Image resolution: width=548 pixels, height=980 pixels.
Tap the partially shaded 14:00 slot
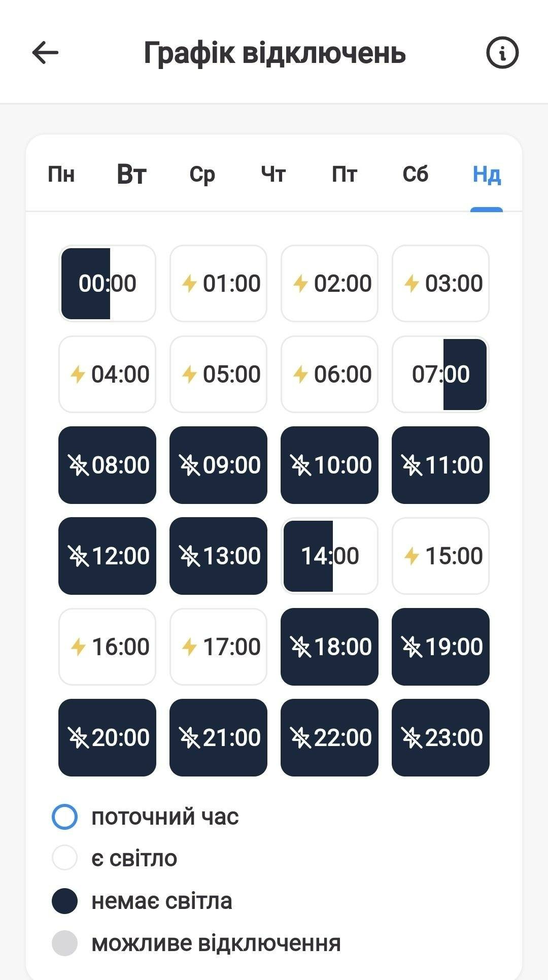329,556
